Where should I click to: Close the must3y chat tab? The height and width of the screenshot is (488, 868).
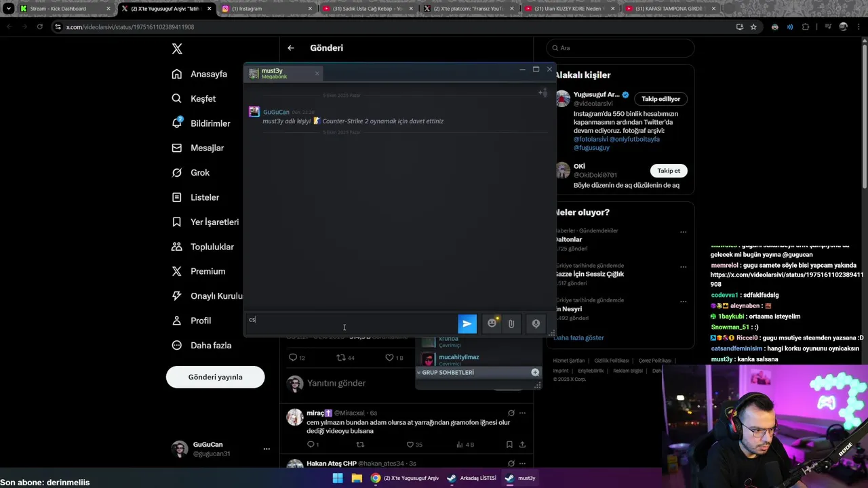click(317, 73)
